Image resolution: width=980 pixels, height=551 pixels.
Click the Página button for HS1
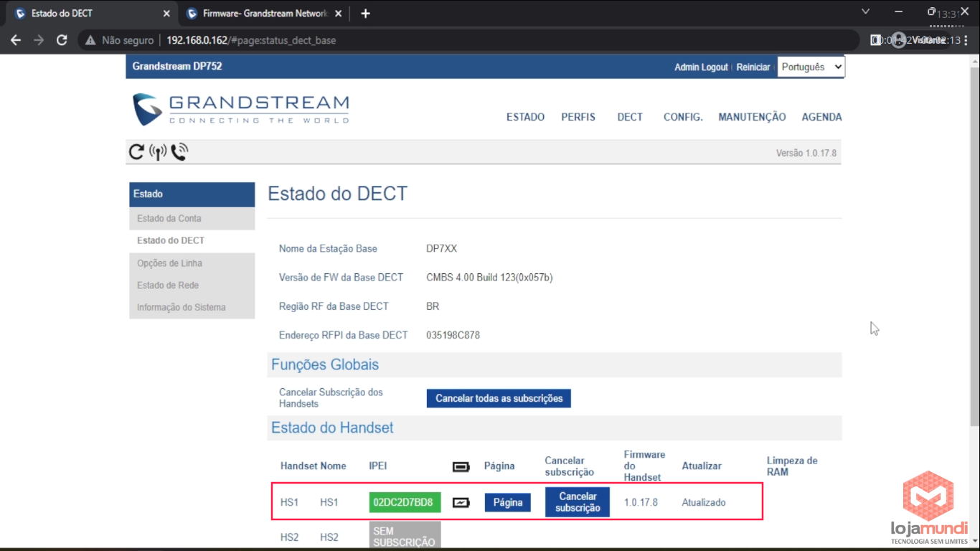pyautogui.click(x=508, y=502)
